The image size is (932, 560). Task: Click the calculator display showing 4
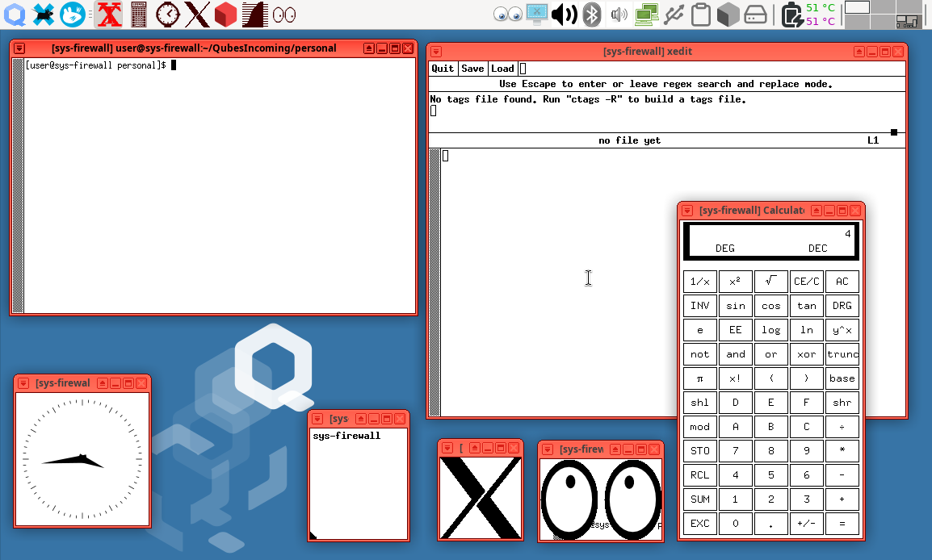point(771,241)
